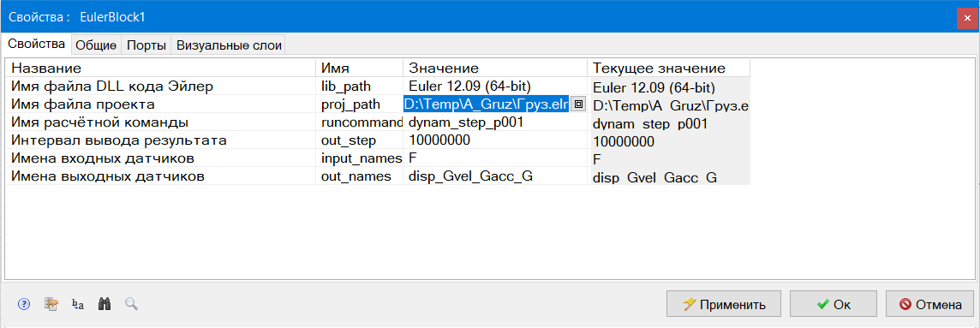Click the magnifying glass search icon
The width and height of the screenshot is (980, 328).
[x=131, y=304]
